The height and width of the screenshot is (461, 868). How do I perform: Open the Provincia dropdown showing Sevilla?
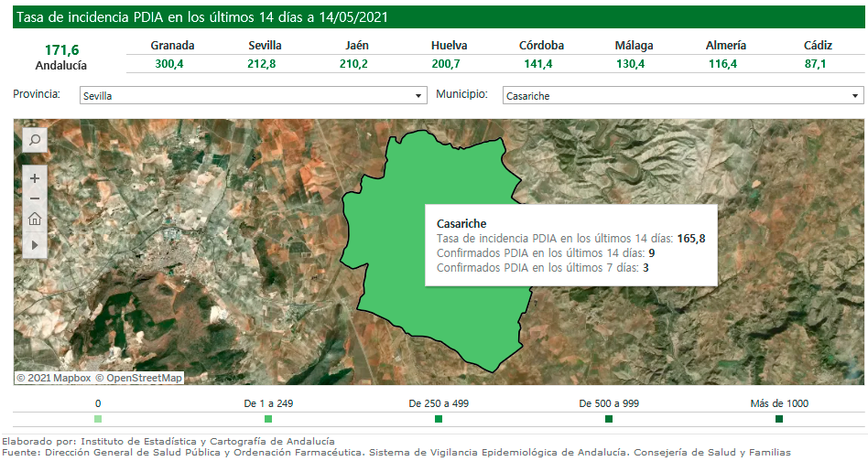coord(253,95)
